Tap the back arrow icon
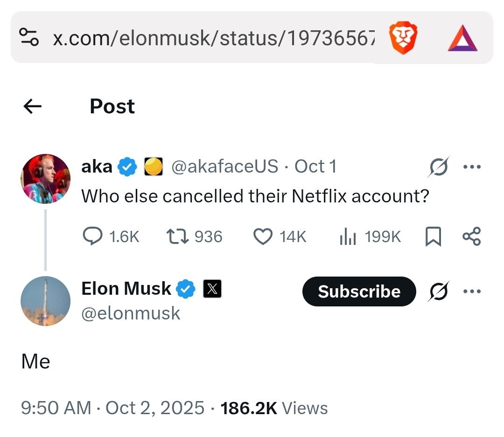 click(x=32, y=107)
